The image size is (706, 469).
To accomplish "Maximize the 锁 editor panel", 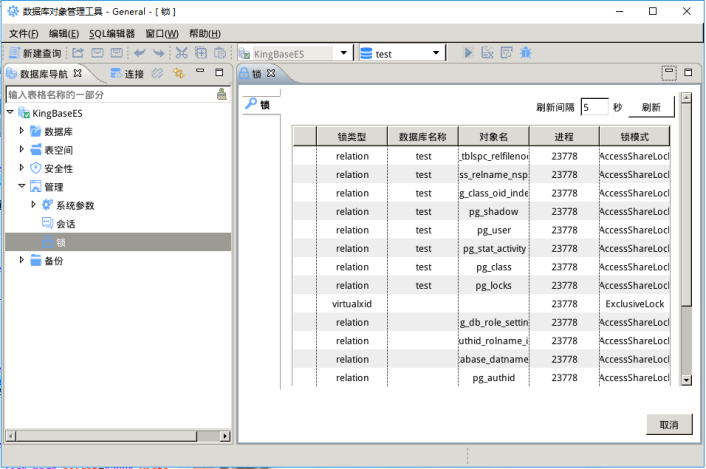I will pos(688,72).
